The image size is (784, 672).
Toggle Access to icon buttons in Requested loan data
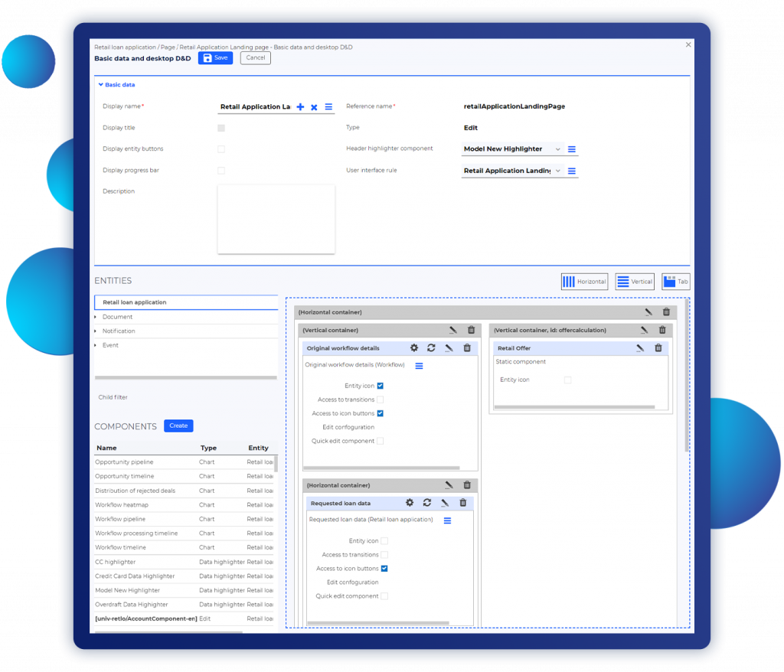coord(384,569)
